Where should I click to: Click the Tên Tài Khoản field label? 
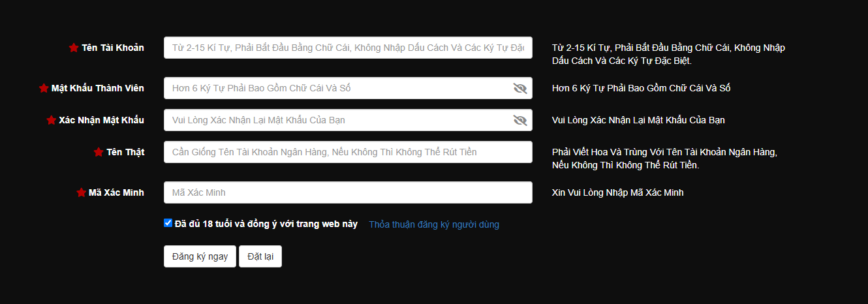tap(113, 48)
